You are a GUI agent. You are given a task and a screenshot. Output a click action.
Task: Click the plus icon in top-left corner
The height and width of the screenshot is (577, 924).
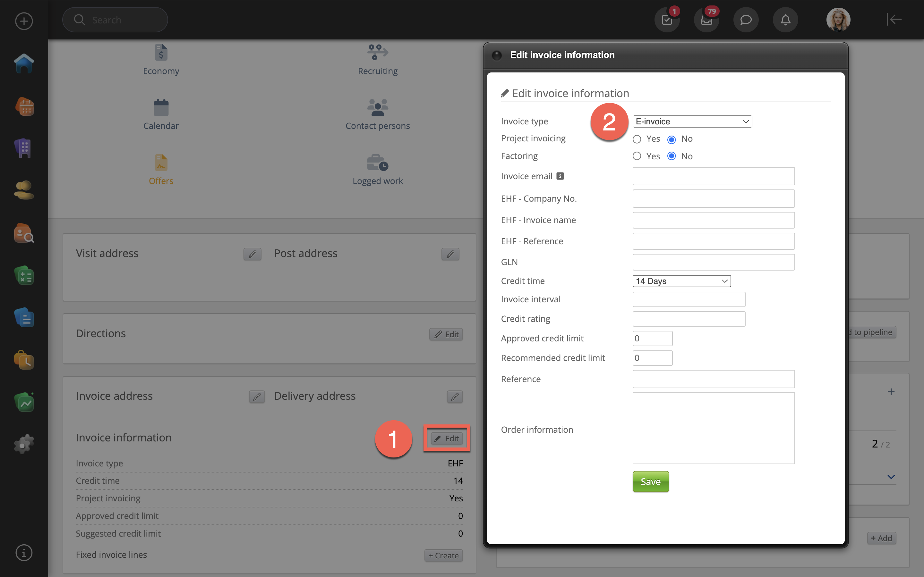click(x=24, y=21)
